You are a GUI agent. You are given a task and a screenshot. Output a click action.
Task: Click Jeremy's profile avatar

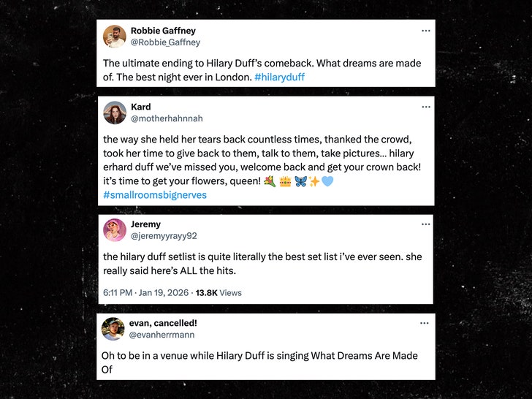114,229
